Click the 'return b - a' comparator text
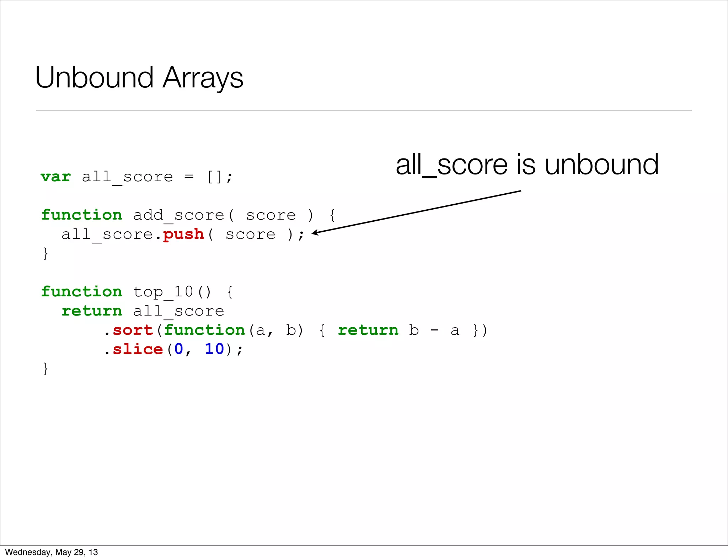 click(398, 330)
